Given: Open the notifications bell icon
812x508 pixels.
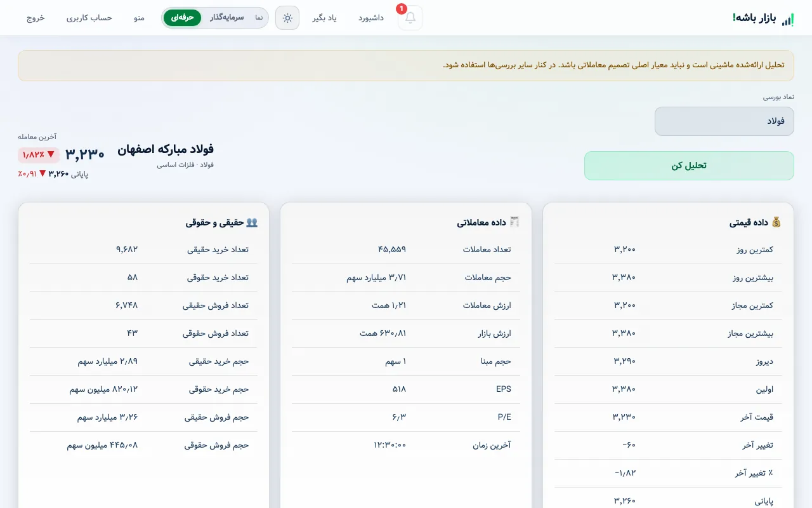Looking at the screenshot, I should (x=410, y=18).
